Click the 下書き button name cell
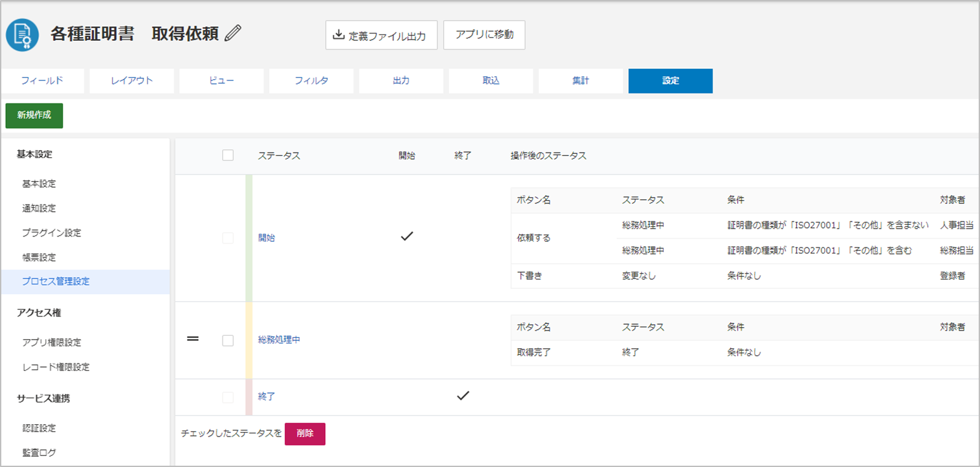The width and height of the screenshot is (980, 467). [x=530, y=276]
